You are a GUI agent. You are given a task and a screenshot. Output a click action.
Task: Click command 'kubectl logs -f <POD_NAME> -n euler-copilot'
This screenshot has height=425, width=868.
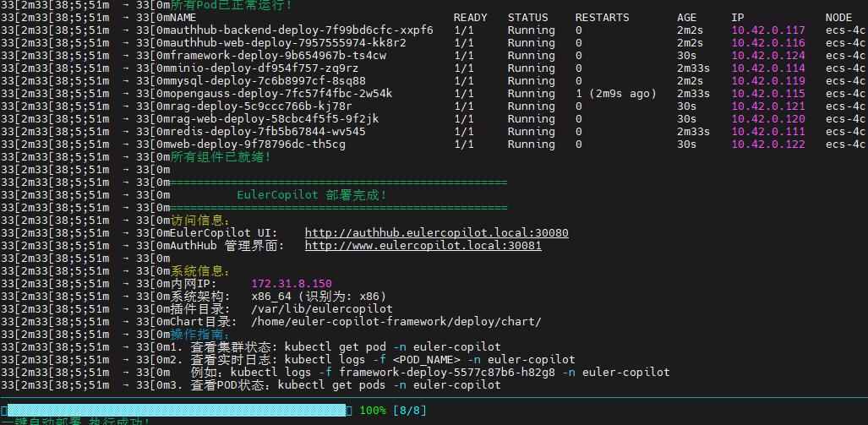[x=430, y=360]
